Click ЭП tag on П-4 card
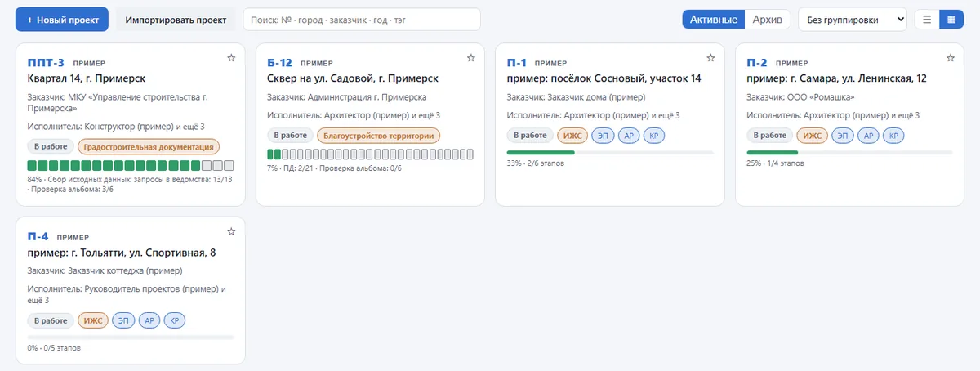The image size is (980, 371). coord(124,321)
